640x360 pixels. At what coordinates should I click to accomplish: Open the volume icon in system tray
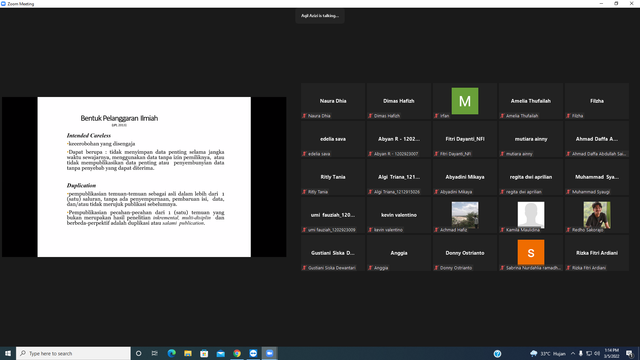click(597, 353)
